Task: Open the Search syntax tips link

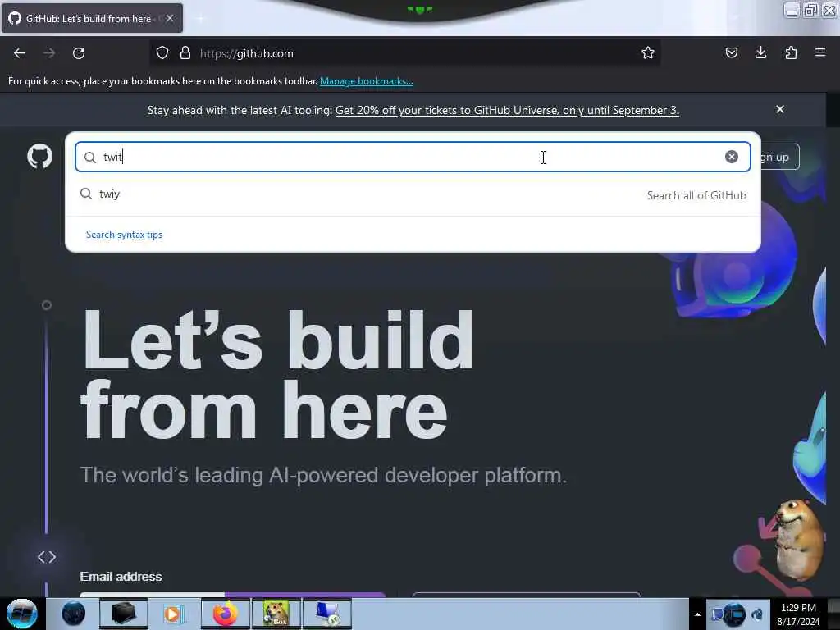Action: coord(125,235)
